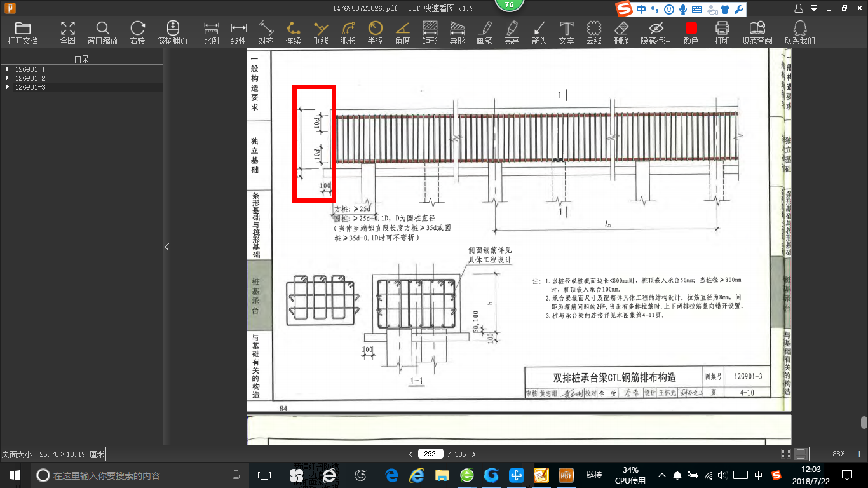
Task: Rotate the page with 右转
Action: (137, 33)
